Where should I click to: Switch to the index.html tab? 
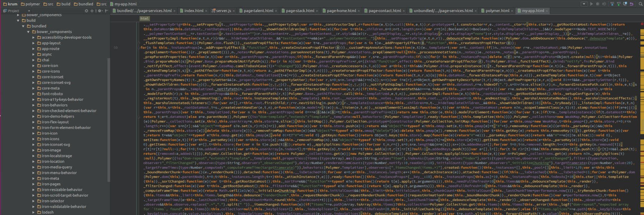point(194,11)
